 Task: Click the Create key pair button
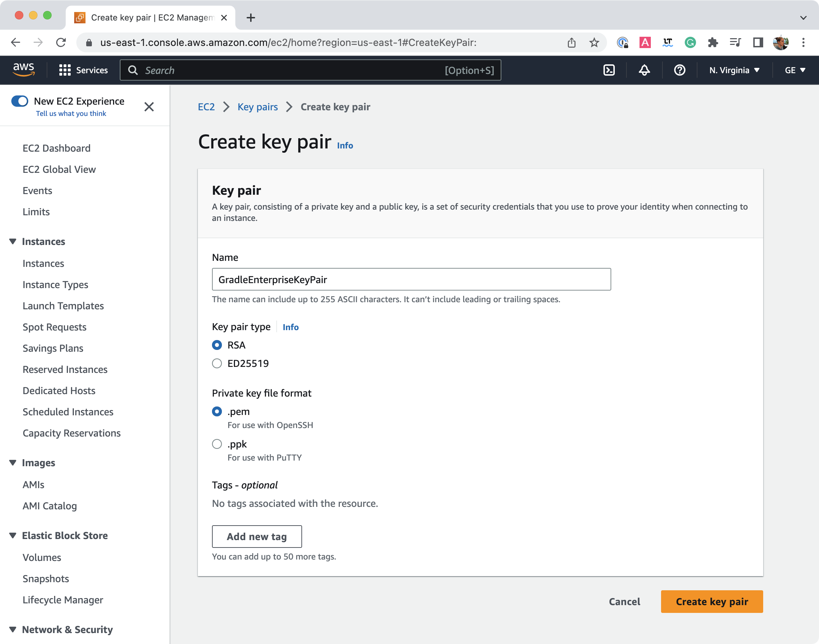click(x=712, y=601)
